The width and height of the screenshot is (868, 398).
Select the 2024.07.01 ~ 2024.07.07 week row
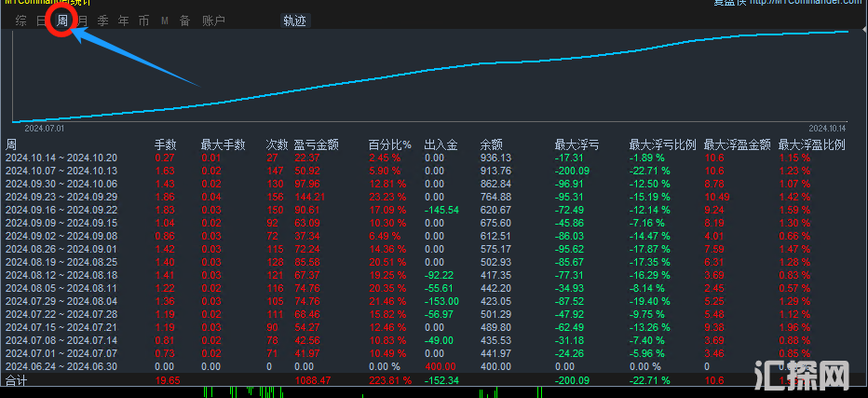click(x=61, y=354)
